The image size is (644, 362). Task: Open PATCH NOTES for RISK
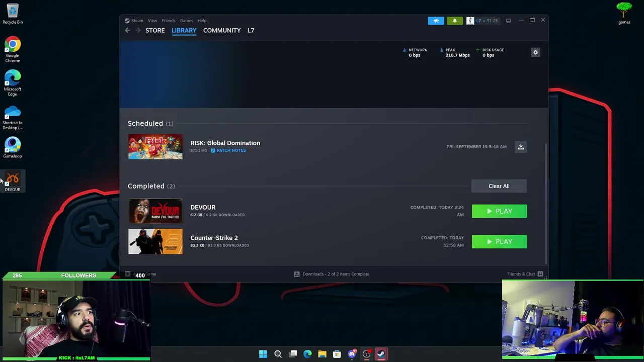[x=228, y=150]
